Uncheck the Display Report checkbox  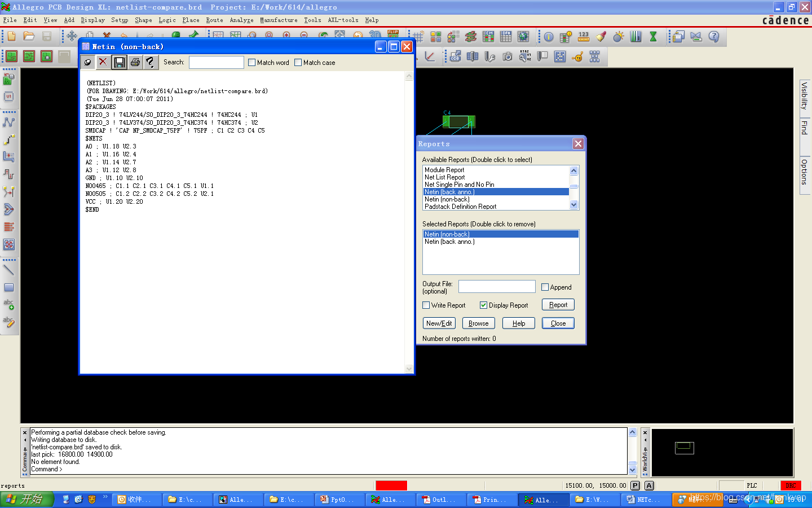pyautogui.click(x=484, y=305)
